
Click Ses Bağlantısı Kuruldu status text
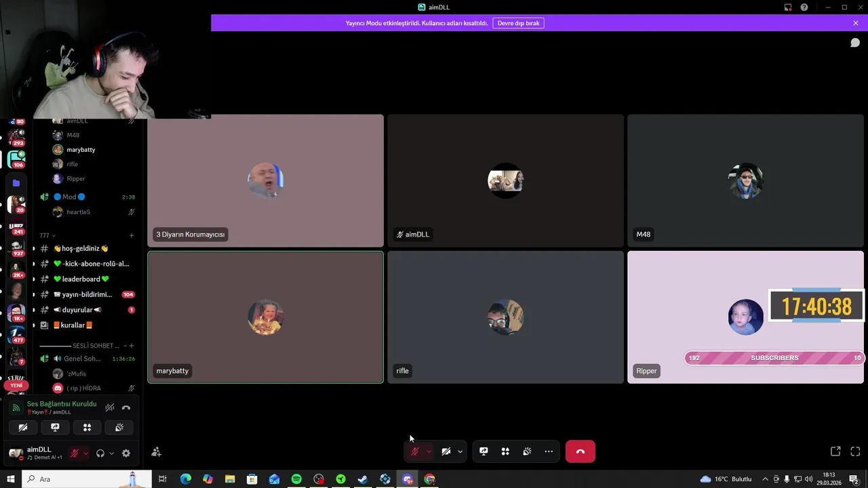(x=62, y=404)
